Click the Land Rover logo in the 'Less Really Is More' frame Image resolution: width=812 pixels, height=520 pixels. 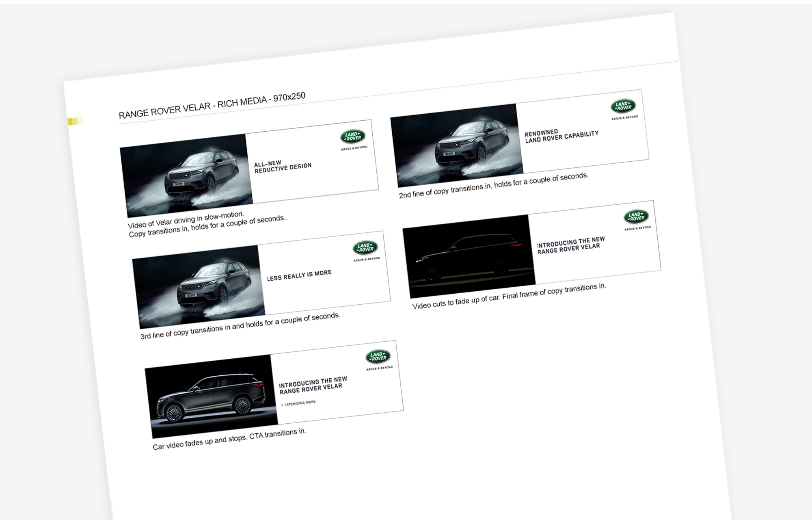[365, 247]
